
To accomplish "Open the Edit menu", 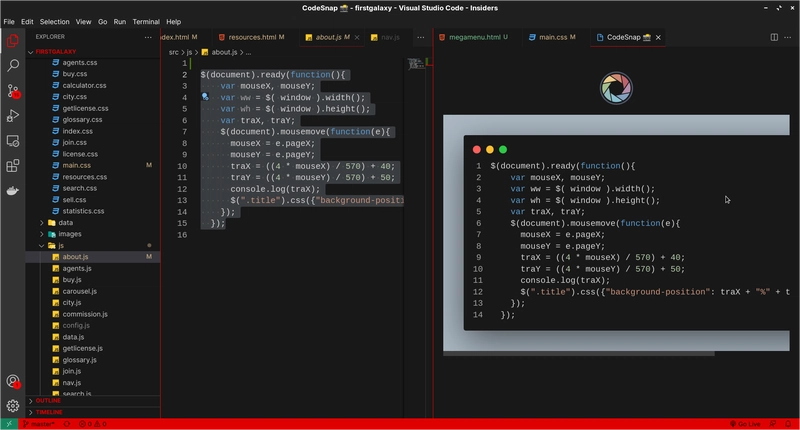I will click(27, 22).
